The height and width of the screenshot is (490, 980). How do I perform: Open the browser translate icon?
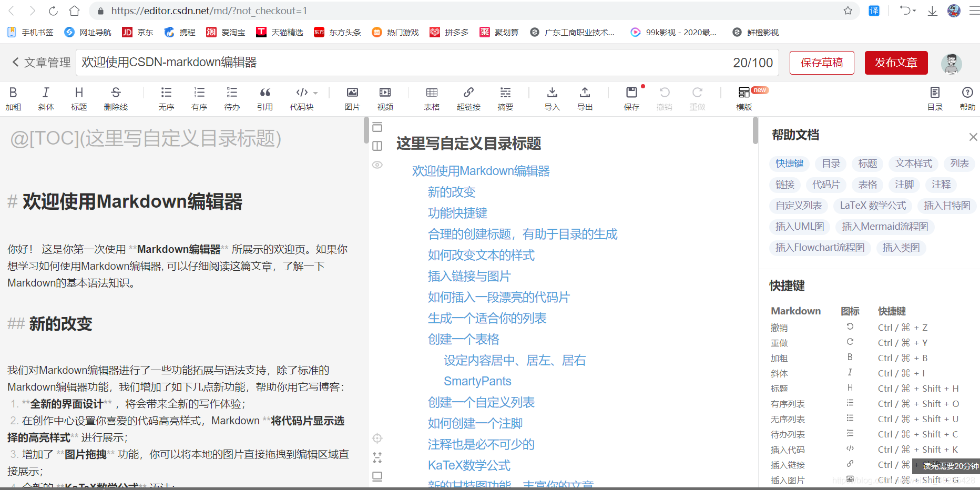point(874,11)
